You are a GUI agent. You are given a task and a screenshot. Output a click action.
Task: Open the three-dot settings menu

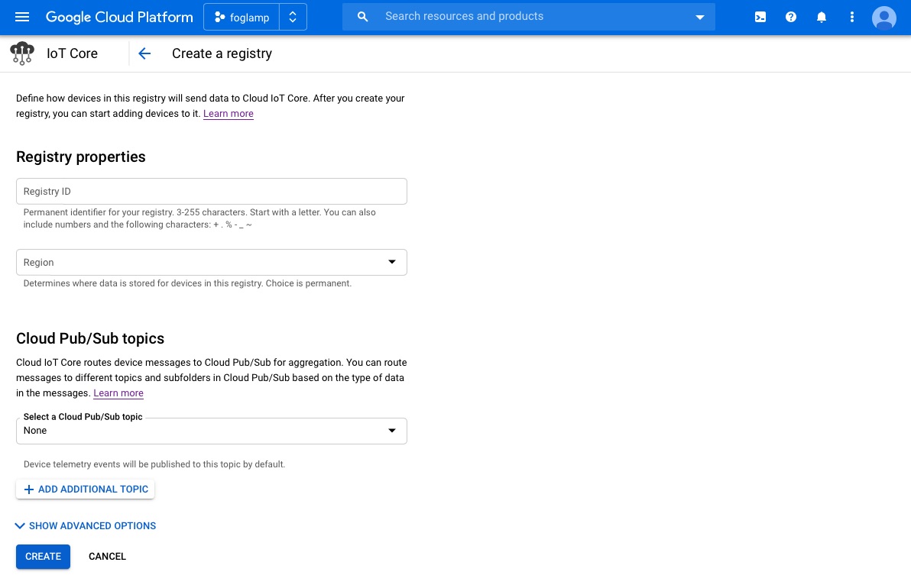pyautogui.click(x=852, y=17)
